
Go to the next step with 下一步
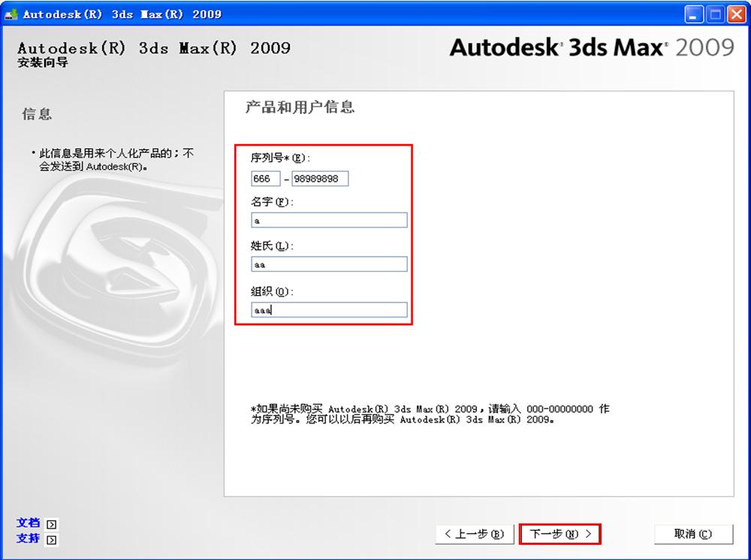(560, 534)
